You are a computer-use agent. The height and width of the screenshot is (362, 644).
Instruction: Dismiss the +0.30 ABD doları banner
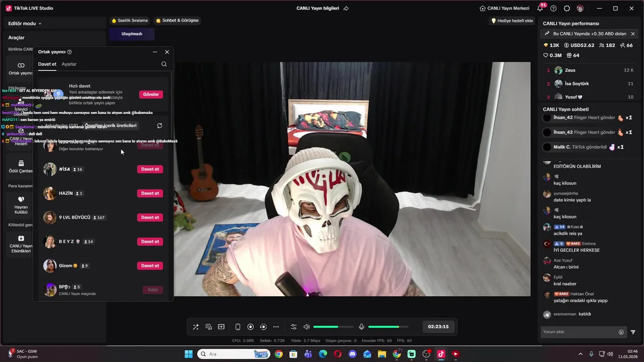tap(633, 34)
